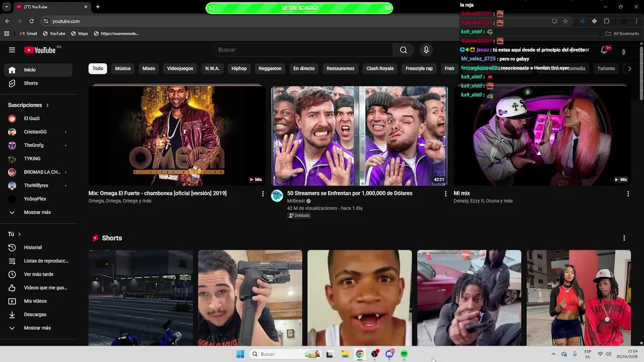Open the Chrome apps grid icon

pyautogui.click(x=7, y=34)
